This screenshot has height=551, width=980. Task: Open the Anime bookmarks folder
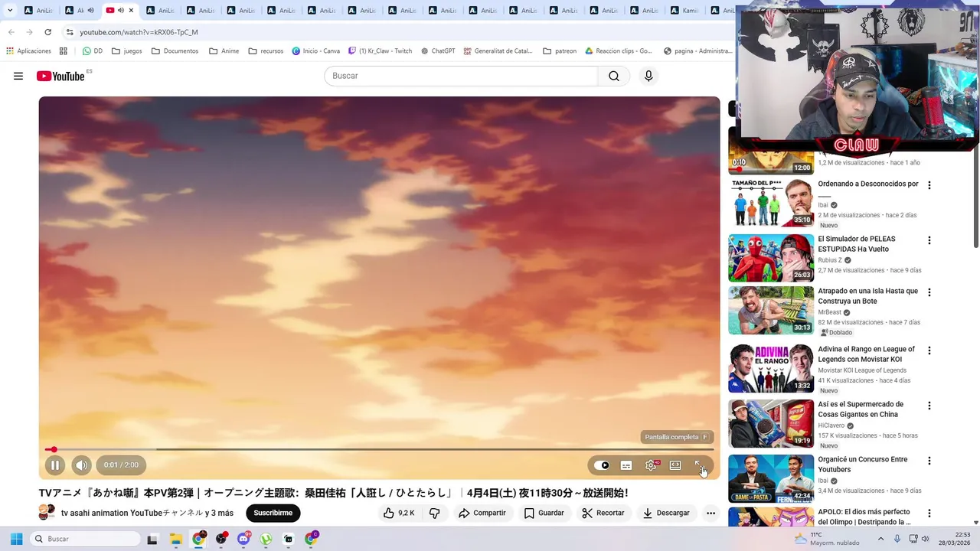224,51
